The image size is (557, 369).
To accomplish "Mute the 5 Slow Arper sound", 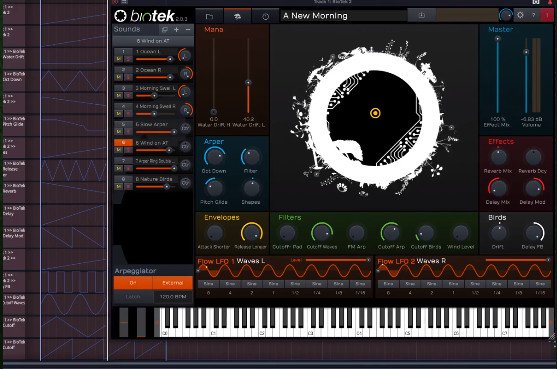I will (119, 132).
